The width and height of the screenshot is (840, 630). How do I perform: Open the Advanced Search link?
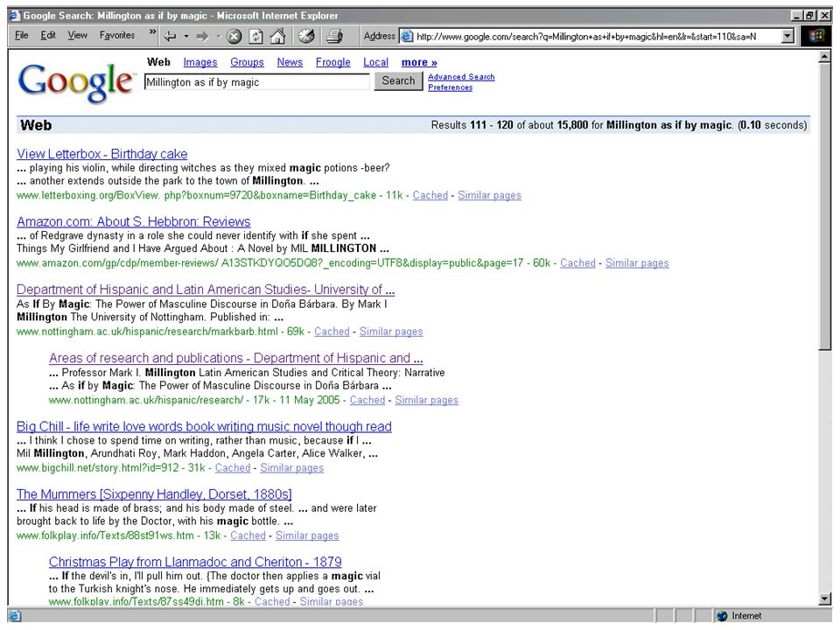click(x=461, y=77)
